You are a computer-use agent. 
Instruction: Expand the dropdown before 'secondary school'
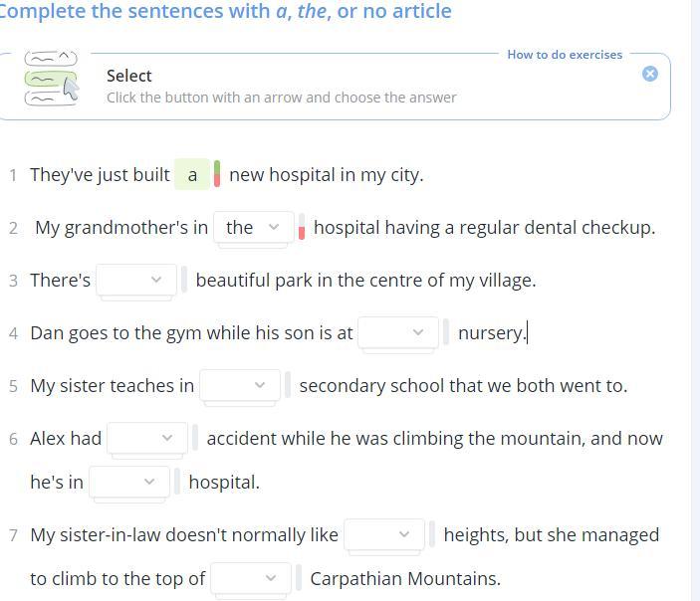(x=240, y=386)
